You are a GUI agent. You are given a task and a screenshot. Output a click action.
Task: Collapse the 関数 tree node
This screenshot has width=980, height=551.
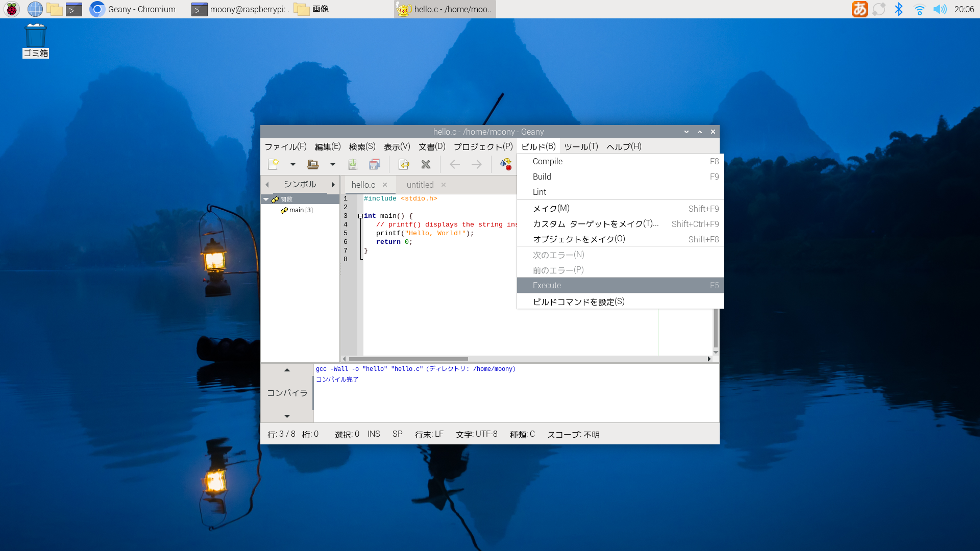click(266, 199)
